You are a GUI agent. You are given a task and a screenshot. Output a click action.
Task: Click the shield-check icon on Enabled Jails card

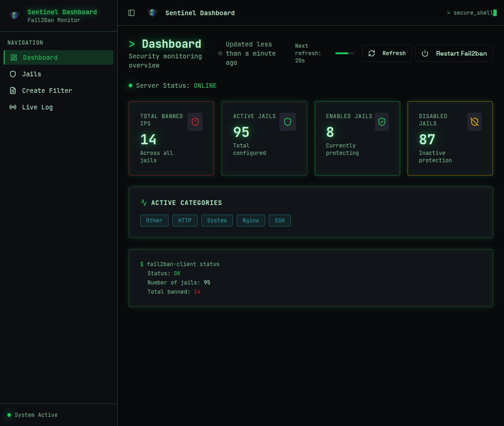point(381,122)
